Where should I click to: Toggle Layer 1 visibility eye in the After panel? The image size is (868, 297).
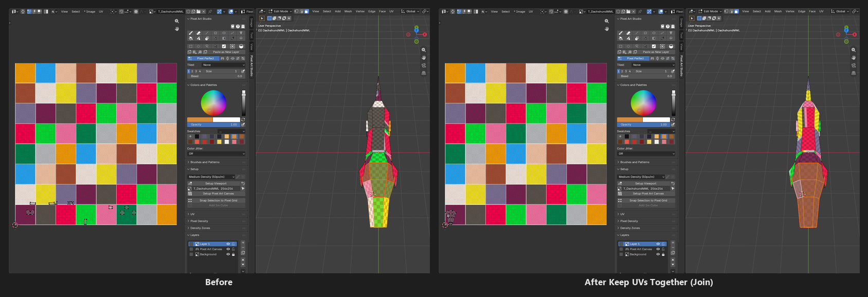pos(658,244)
